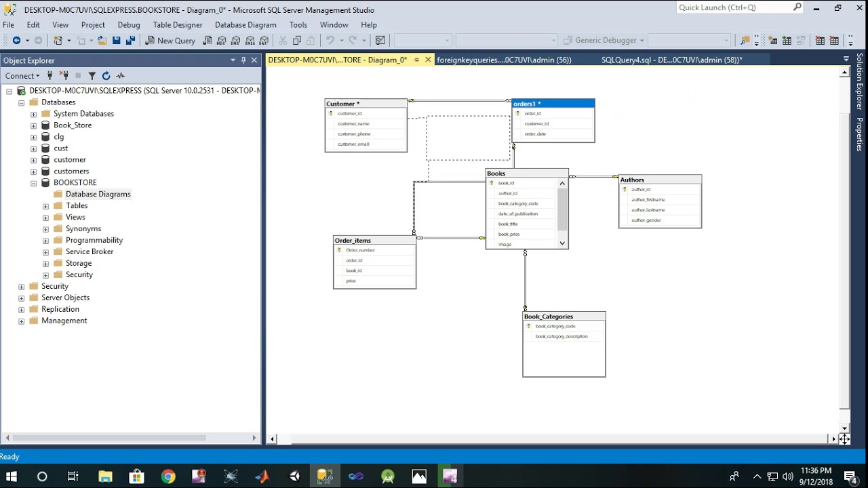The width and height of the screenshot is (868, 488).
Task: Open Object Explorer window position dropdown
Action: pyautogui.click(x=233, y=60)
